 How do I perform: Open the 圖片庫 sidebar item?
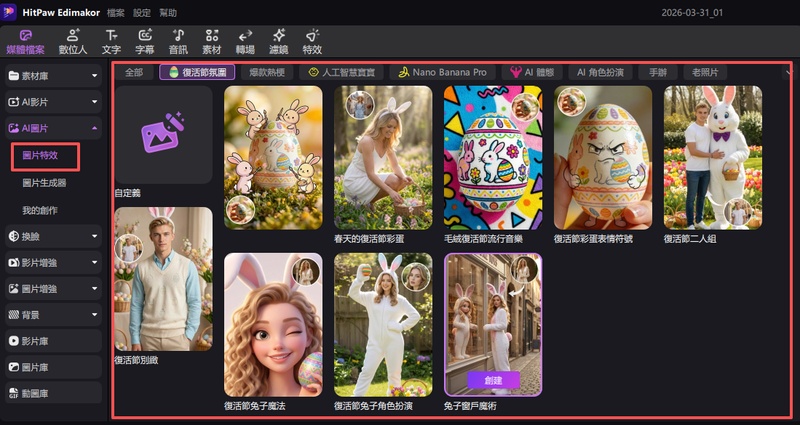coord(53,367)
